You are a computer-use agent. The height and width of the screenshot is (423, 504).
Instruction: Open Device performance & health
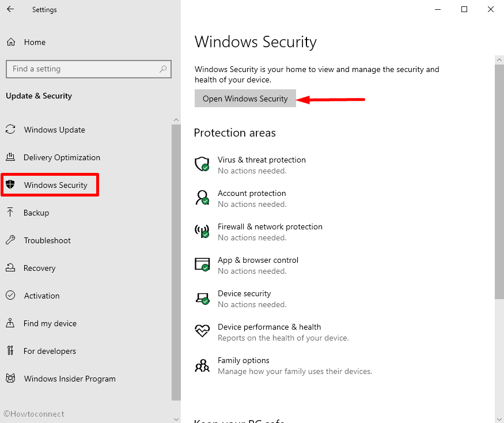270,327
